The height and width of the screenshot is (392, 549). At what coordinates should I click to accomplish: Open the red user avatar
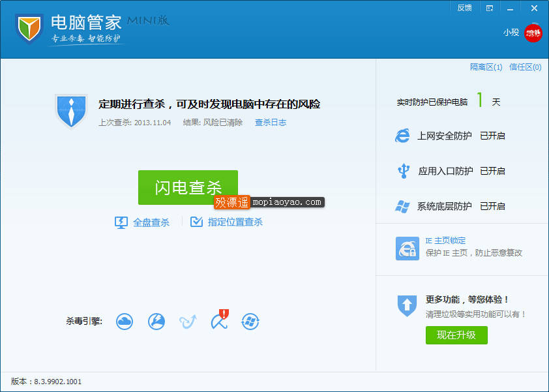pyautogui.click(x=533, y=33)
